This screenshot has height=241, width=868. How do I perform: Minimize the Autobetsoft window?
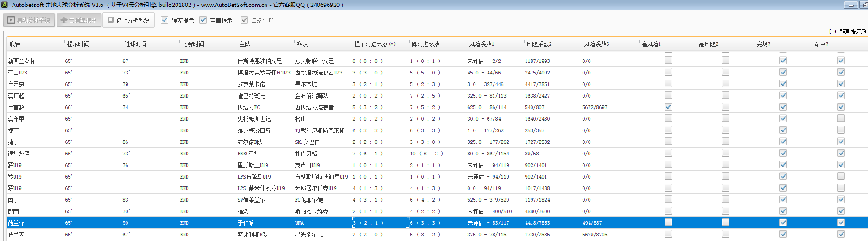[850, 5]
